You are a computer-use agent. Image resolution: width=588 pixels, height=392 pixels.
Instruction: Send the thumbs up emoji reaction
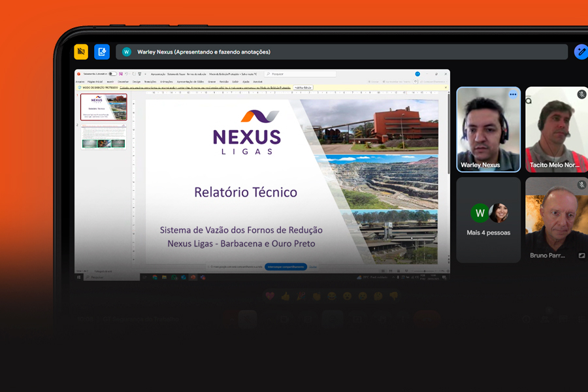(x=286, y=297)
